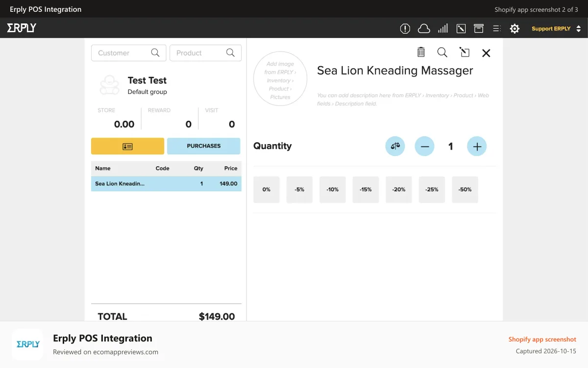Click the resize window icon in header
The image size is (588, 368).
coord(461,28)
